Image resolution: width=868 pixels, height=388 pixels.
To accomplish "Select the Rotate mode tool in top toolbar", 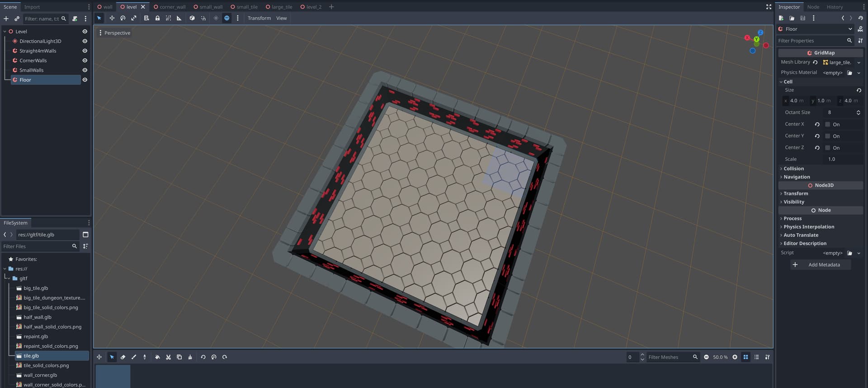I will pyautogui.click(x=123, y=18).
